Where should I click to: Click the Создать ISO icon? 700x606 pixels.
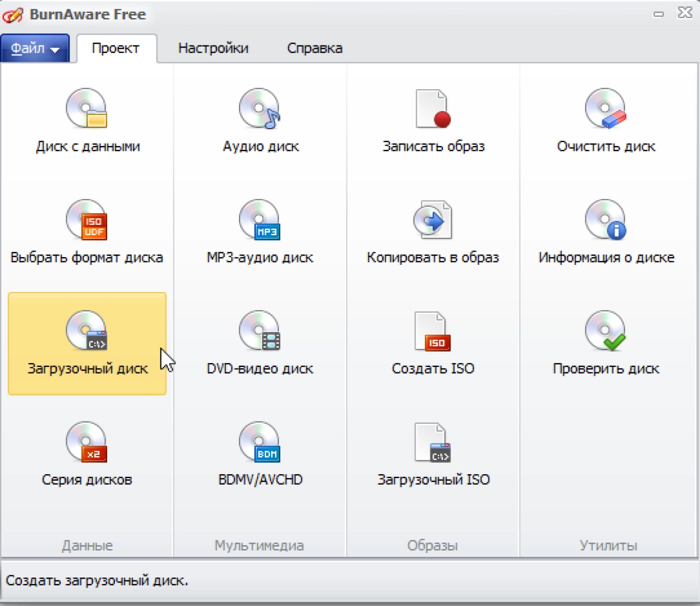[x=433, y=343]
